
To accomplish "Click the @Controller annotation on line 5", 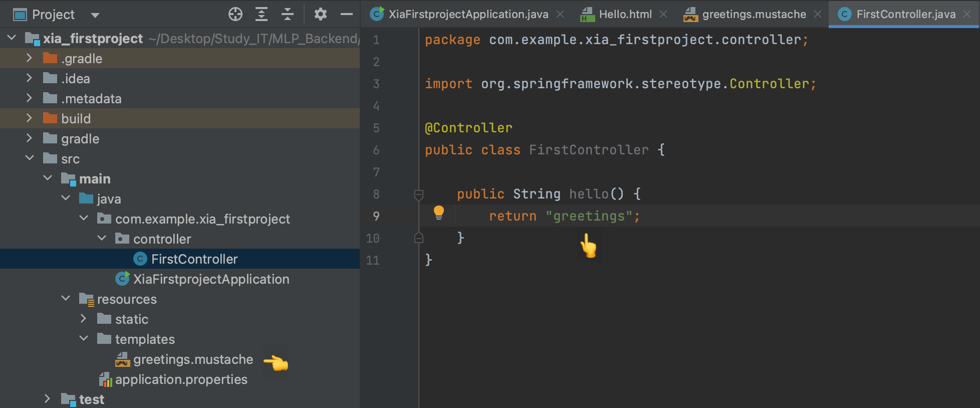I will (x=468, y=128).
